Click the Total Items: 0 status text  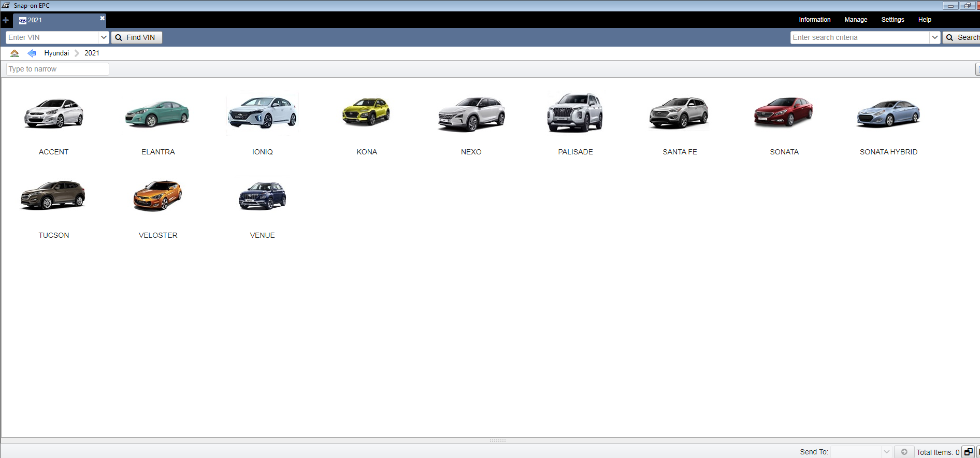point(938,452)
